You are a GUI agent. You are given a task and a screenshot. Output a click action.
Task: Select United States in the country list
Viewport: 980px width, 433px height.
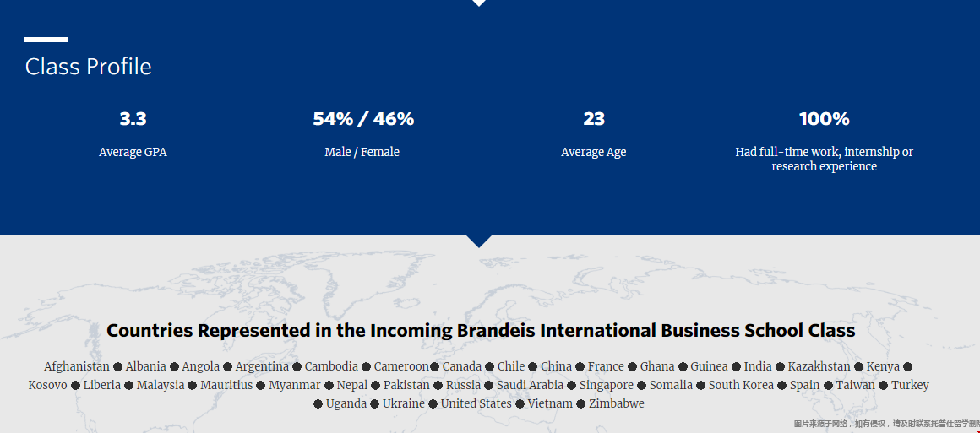[476, 403]
